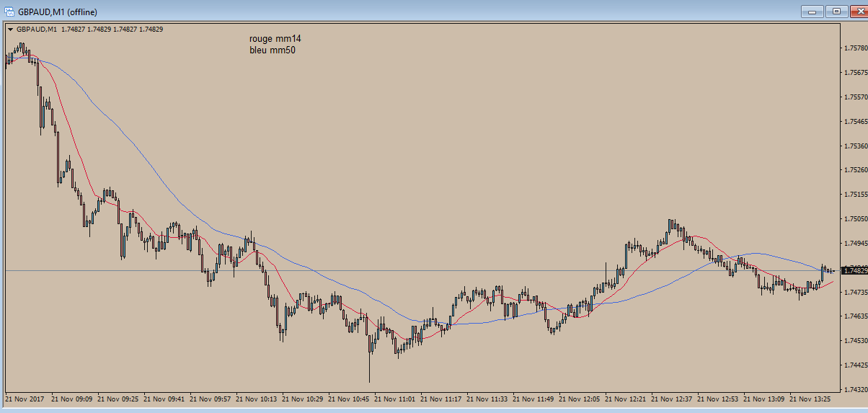Click the '21 Nov 10:45' time label

click(350, 399)
